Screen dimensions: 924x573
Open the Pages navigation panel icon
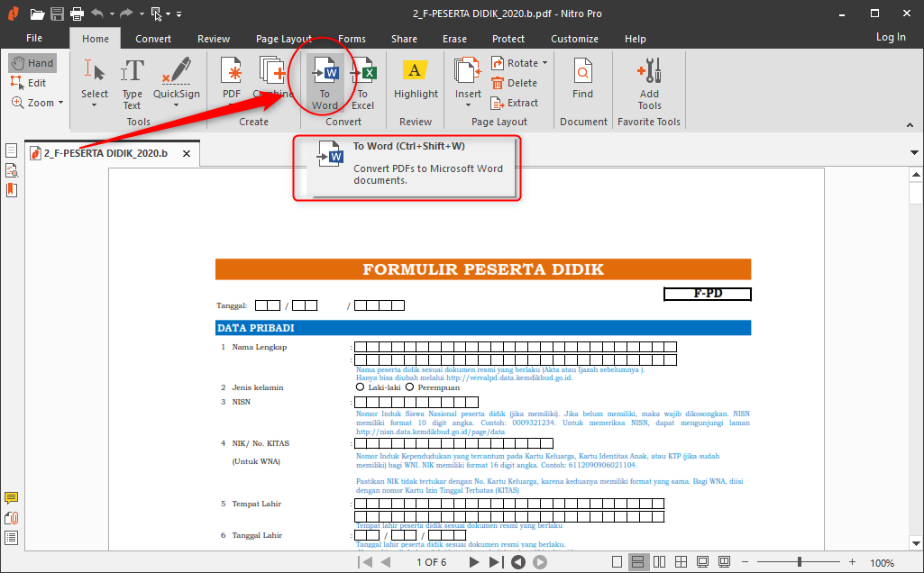tap(12, 150)
